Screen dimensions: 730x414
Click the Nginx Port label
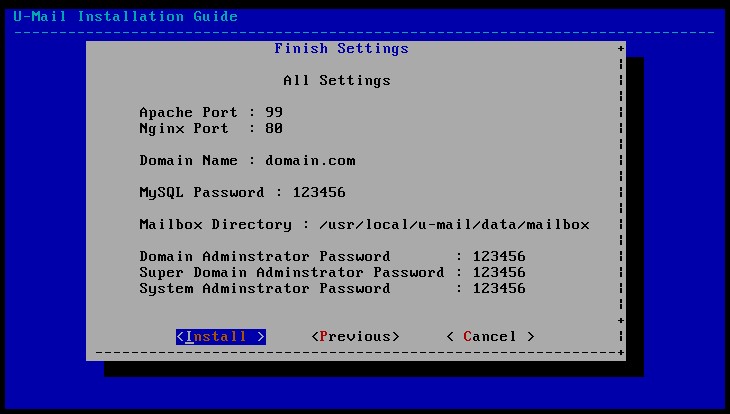[x=184, y=128]
